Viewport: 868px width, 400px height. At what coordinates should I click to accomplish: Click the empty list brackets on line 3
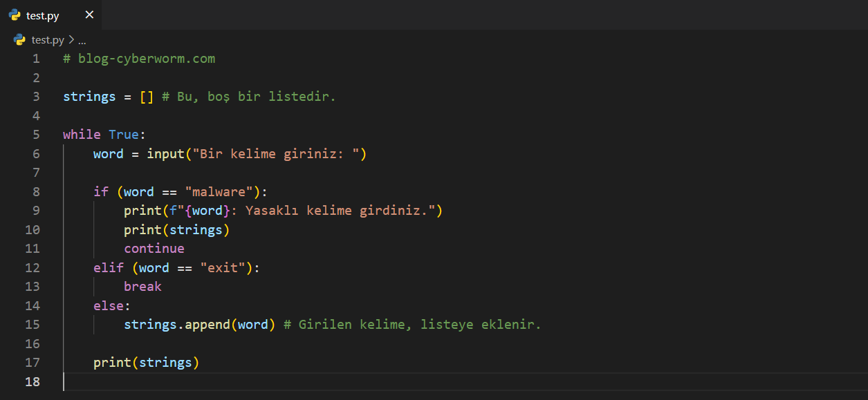pos(147,97)
